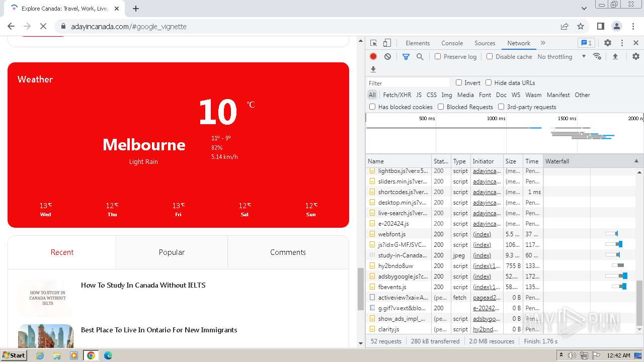Open File Explorer from taskbar

coord(57,355)
